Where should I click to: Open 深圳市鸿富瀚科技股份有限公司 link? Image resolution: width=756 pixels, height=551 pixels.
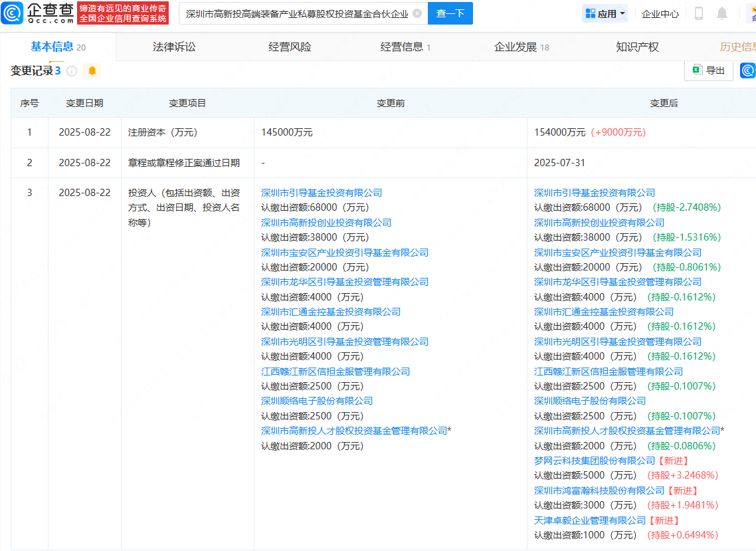[599, 491]
